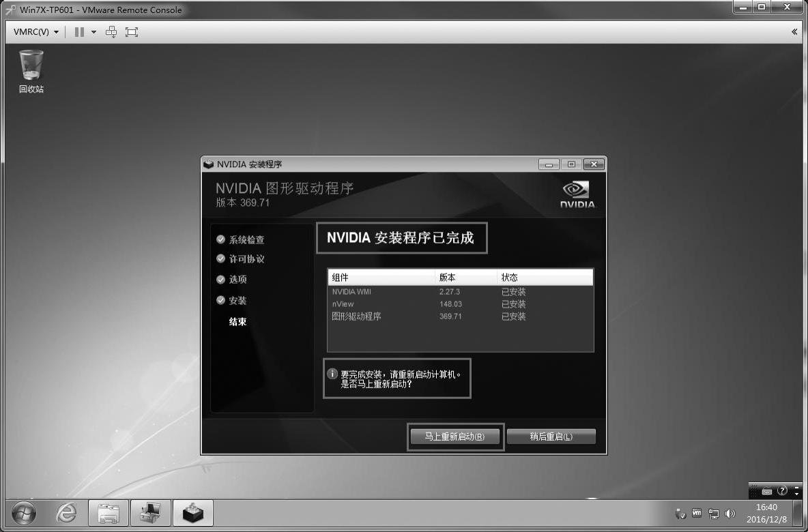Minimize the VMware Remote Console window

[742, 8]
